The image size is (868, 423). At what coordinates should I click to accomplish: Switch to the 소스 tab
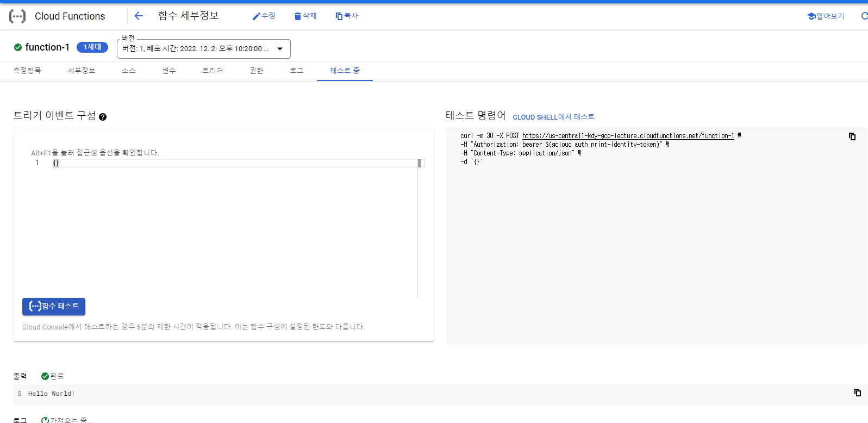(129, 71)
